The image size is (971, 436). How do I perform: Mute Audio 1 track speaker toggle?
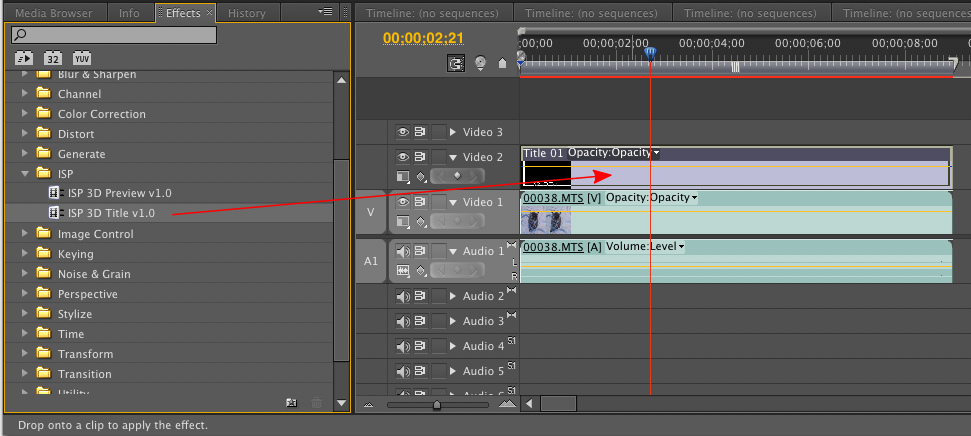(403, 251)
